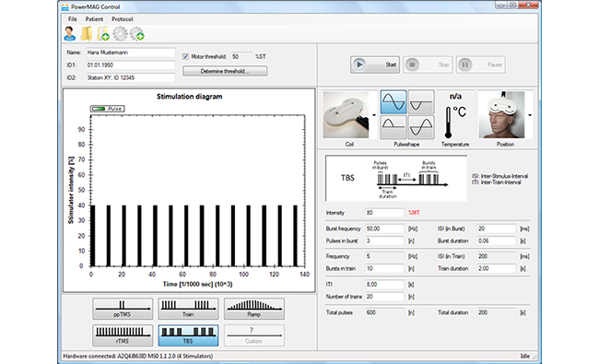
Task: Select the negative half-wave pulseshape
Action: [421, 102]
